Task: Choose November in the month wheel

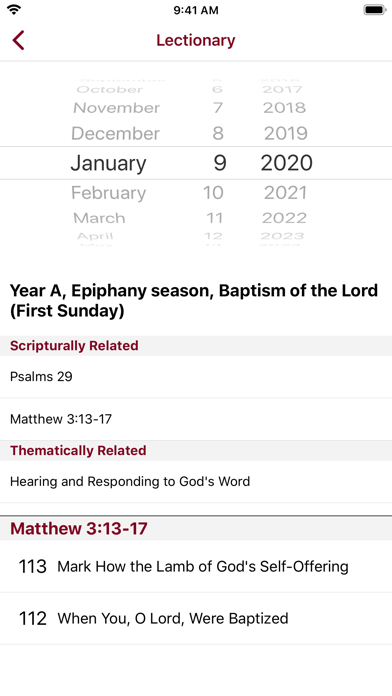Action: [116, 108]
